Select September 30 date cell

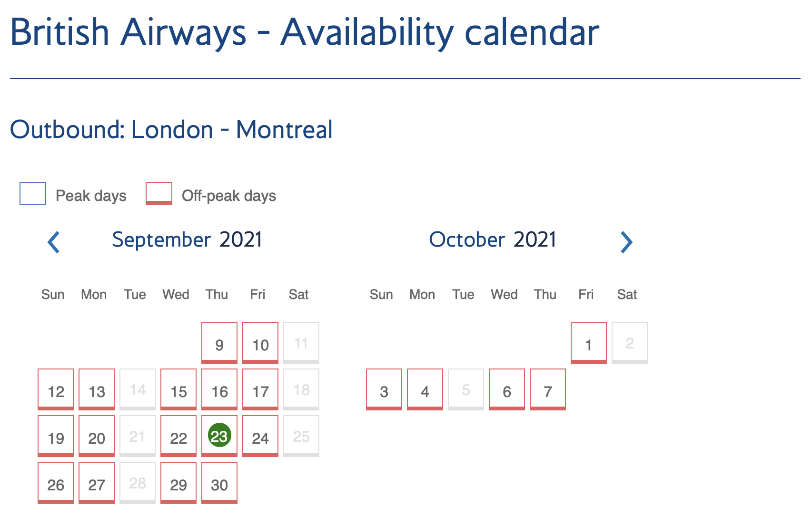[219, 483]
